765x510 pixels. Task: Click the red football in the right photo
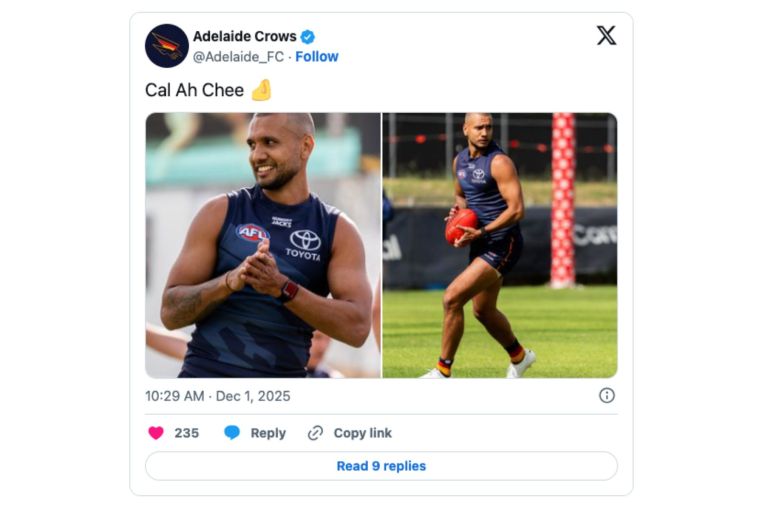click(x=461, y=225)
